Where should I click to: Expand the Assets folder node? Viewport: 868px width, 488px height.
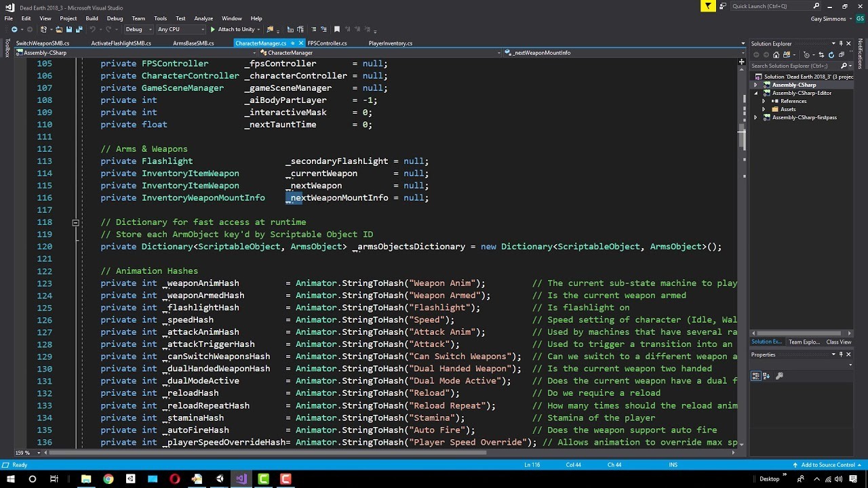[x=764, y=109]
